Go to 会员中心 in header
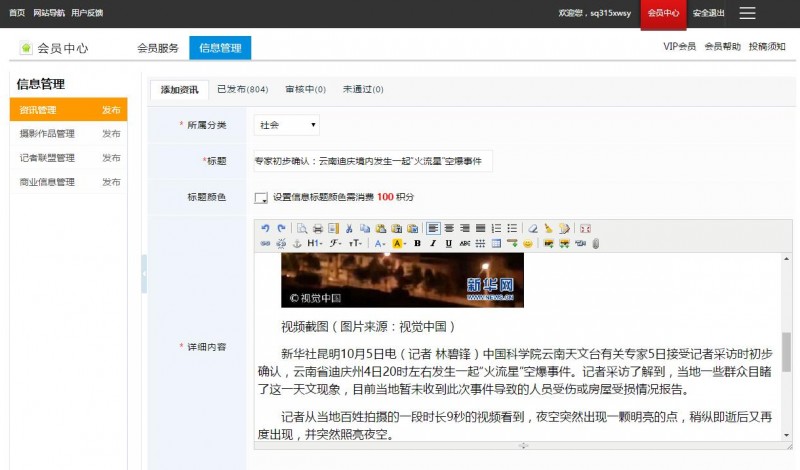800x470 pixels. tap(663, 13)
